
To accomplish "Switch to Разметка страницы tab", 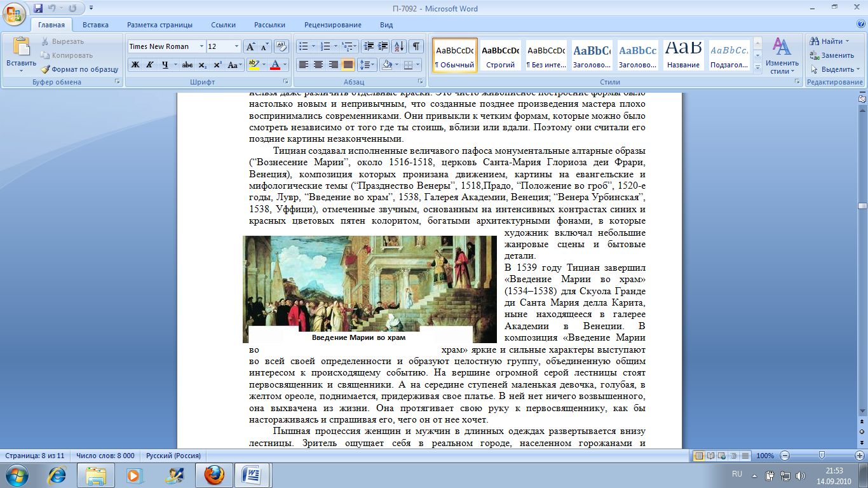I will [x=159, y=25].
